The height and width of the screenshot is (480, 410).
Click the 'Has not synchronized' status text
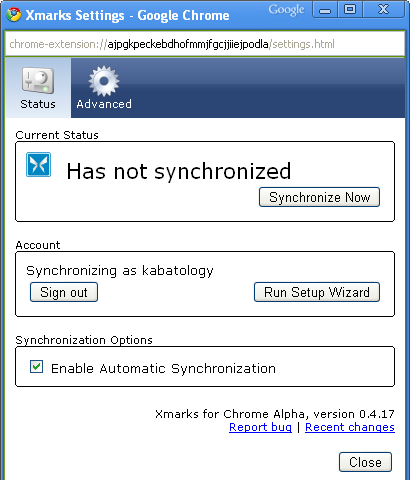coord(179,171)
